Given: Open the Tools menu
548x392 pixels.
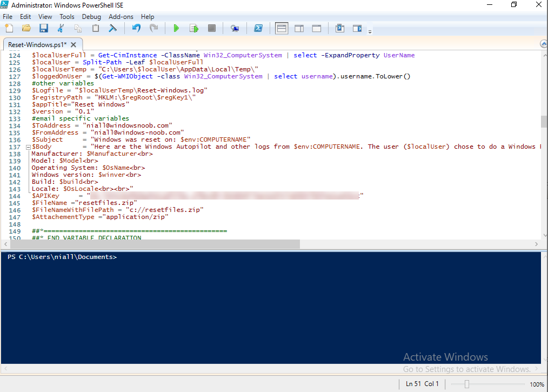Looking at the screenshot, I should [67, 17].
